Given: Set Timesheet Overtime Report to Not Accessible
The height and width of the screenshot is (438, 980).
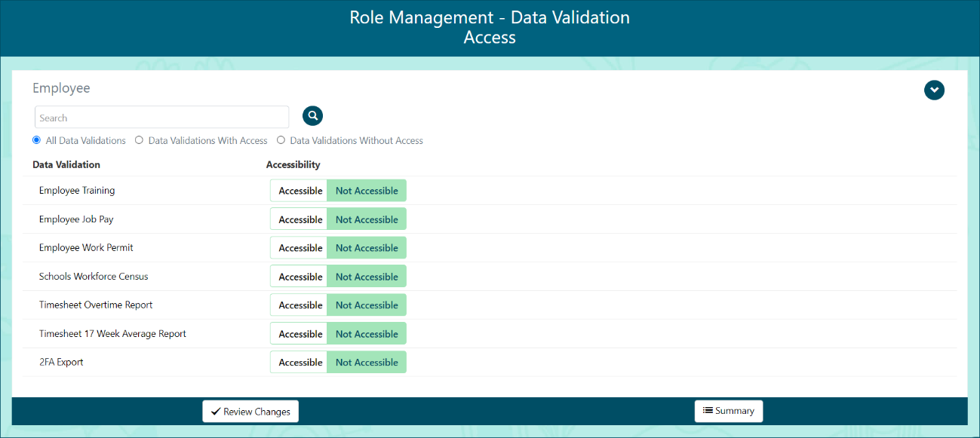Looking at the screenshot, I should [x=367, y=305].
